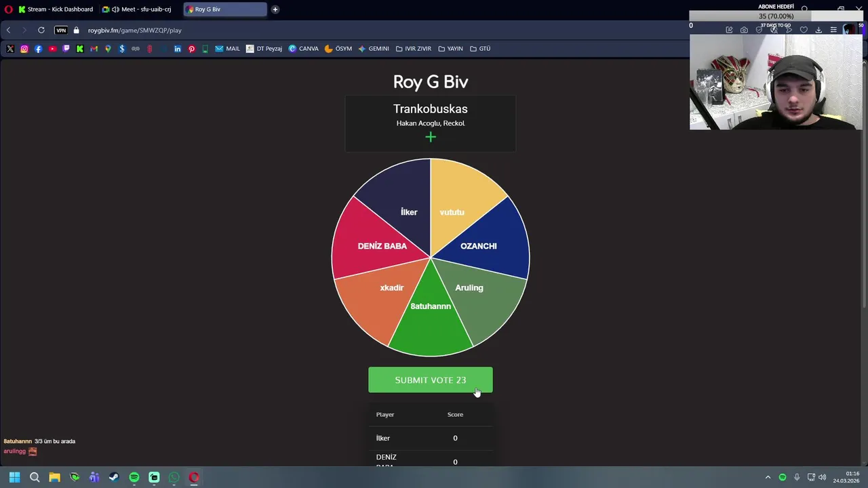The width and height of the screenshot is (868, 488).
Task: Click the site padlock security icon
Action: coord(76,30)
